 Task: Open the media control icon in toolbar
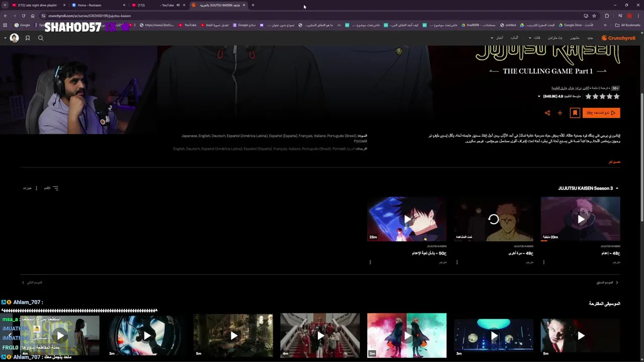(x=620, y=16)
